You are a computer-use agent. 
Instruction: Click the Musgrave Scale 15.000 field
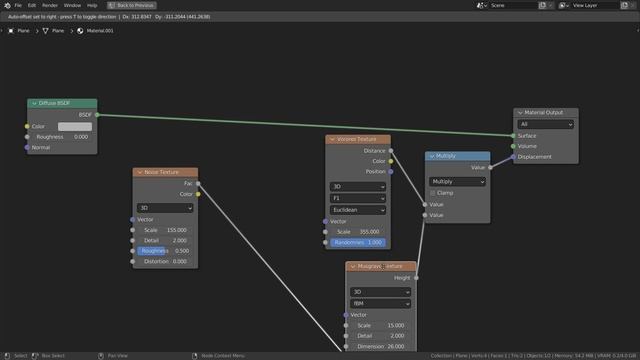pyautogui.click(x=380, y=326)
